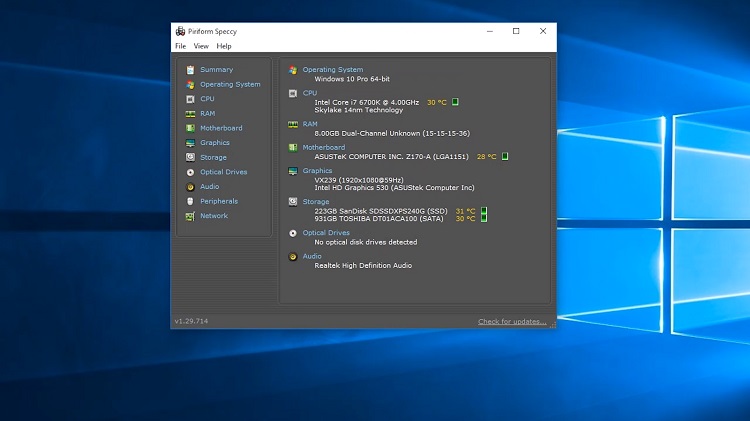Click the Graphics monitor icon in sidebar

[190, 143]
